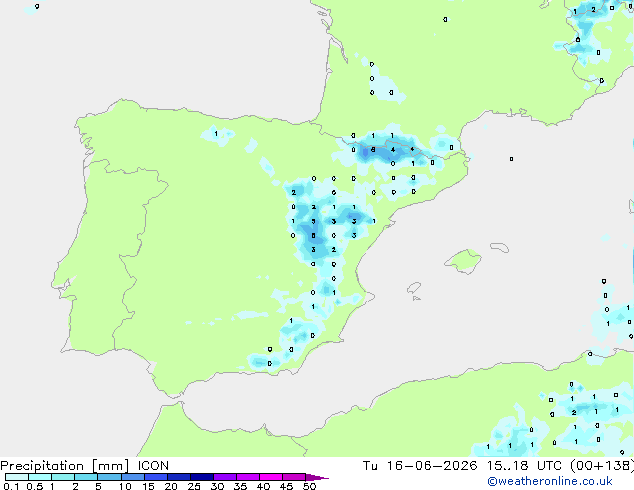Click the 25–30 mm navy legend swatch
Viewport: 634px width, 490px height.
(202, 477)
